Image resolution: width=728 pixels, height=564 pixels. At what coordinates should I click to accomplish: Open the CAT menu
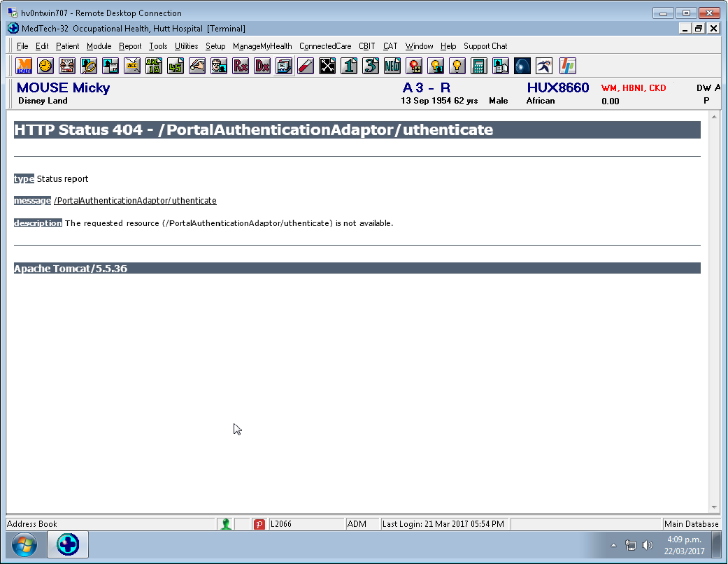click(x=390, y=46)
